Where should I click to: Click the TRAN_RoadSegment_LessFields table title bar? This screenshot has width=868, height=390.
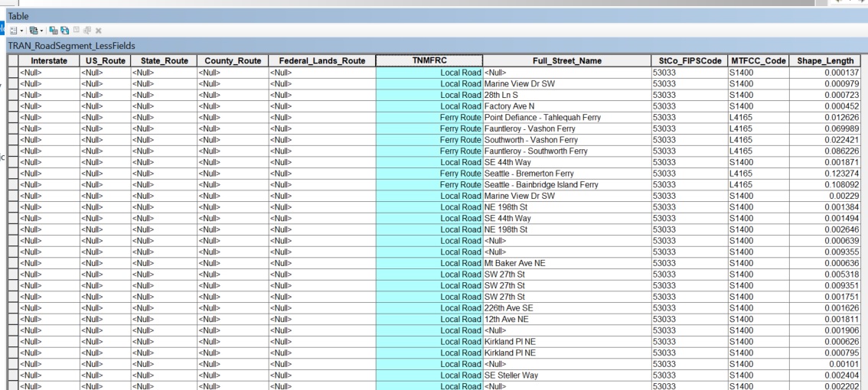(437, 46)
